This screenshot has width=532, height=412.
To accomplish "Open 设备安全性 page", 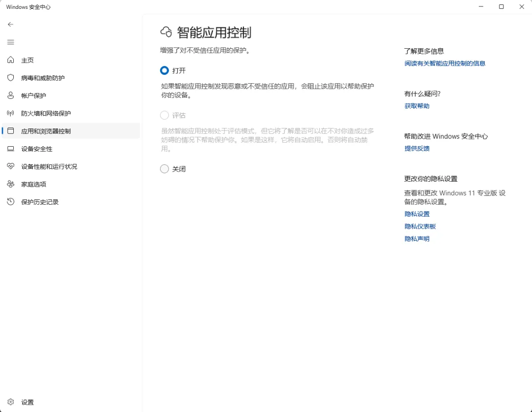I will coord(71,149).
